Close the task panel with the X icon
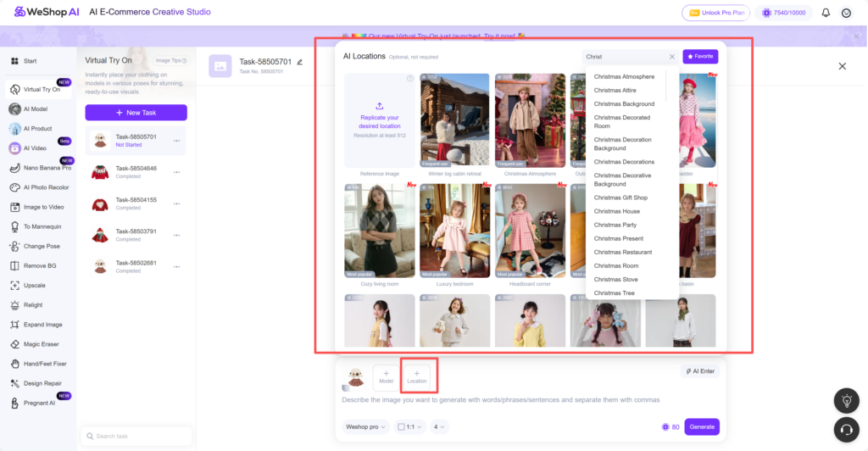Viewport: 868px width, 451px height. tap(842, 66)
